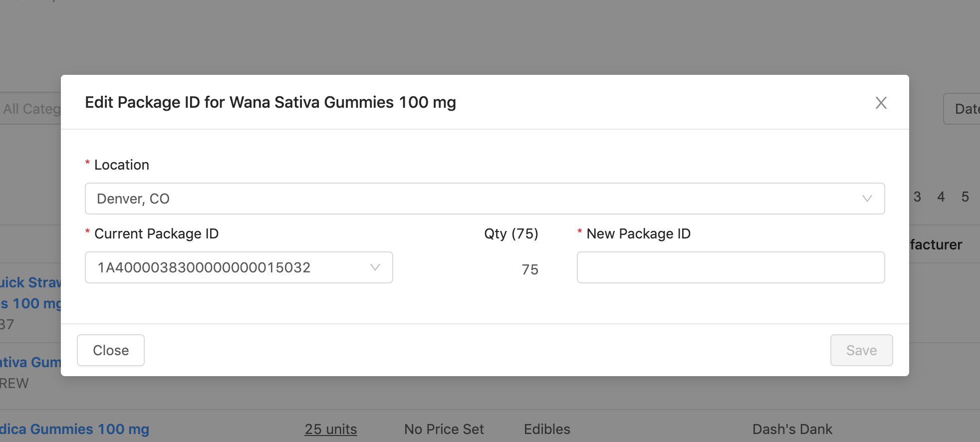Open the Sativa Gummies product link behind dialog

click(x=30, y=362)
